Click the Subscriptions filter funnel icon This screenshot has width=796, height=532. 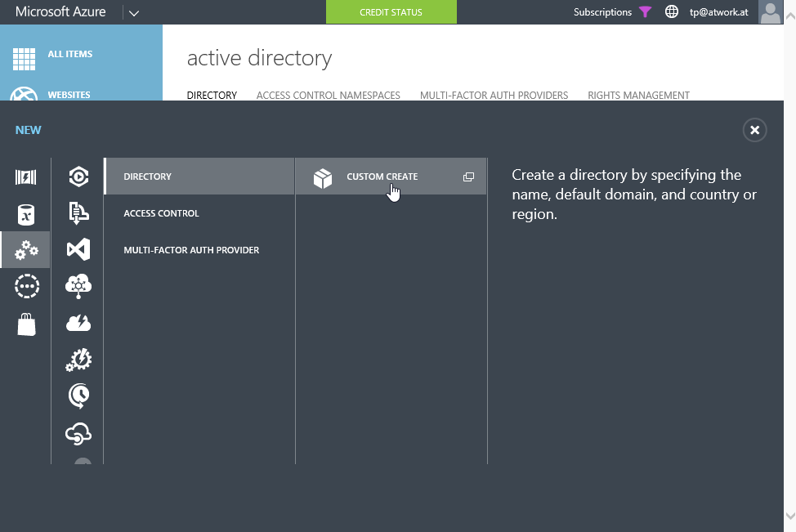pos(646,11)
